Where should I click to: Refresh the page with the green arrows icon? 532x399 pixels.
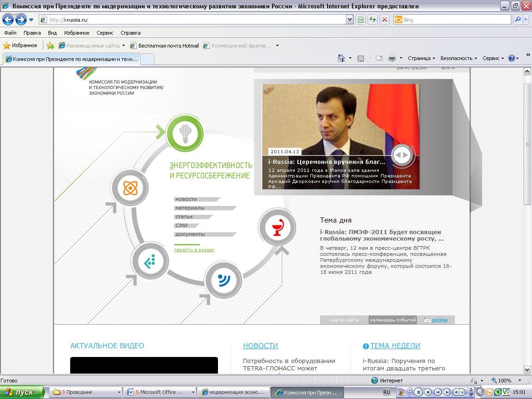[x=373, y=20]
